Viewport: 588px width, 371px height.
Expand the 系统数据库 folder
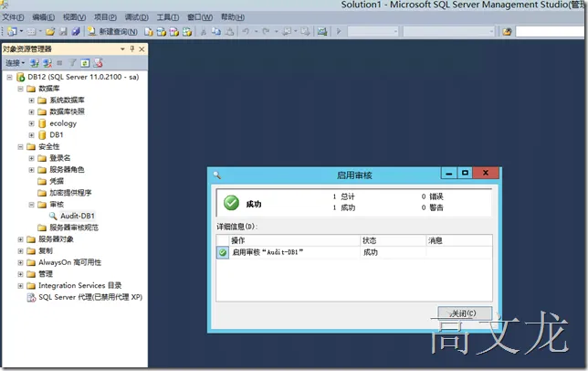tap(31, 101)
